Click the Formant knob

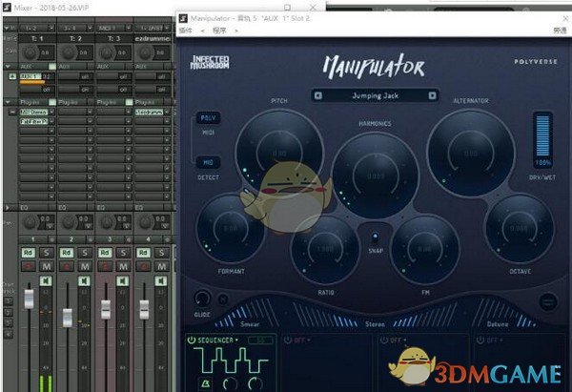230,229
